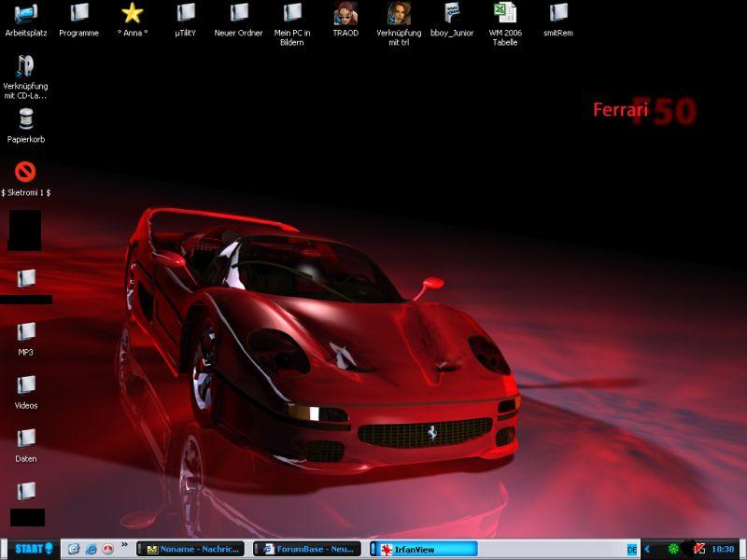Activate the IrfanView taskbar button
The height and width of the screenshot is (560, 747).
pos(424,549)
